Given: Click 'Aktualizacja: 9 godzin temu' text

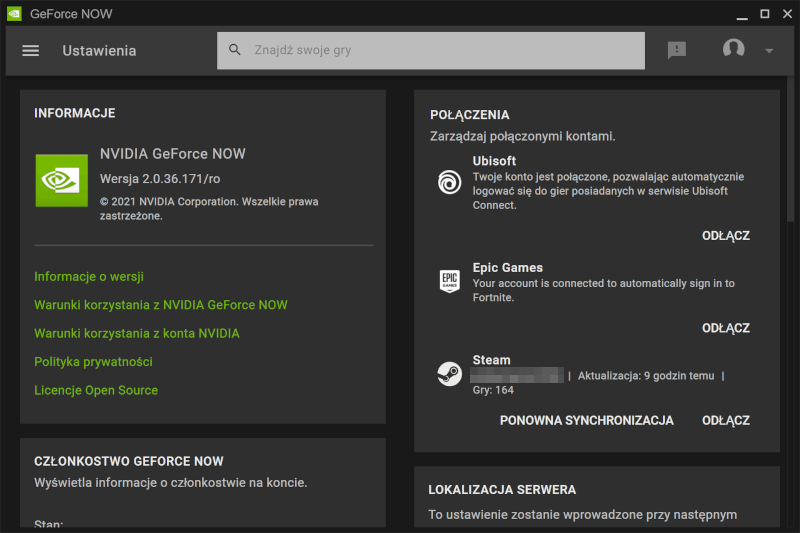Looking at the screenshot, I should [646, 376].
